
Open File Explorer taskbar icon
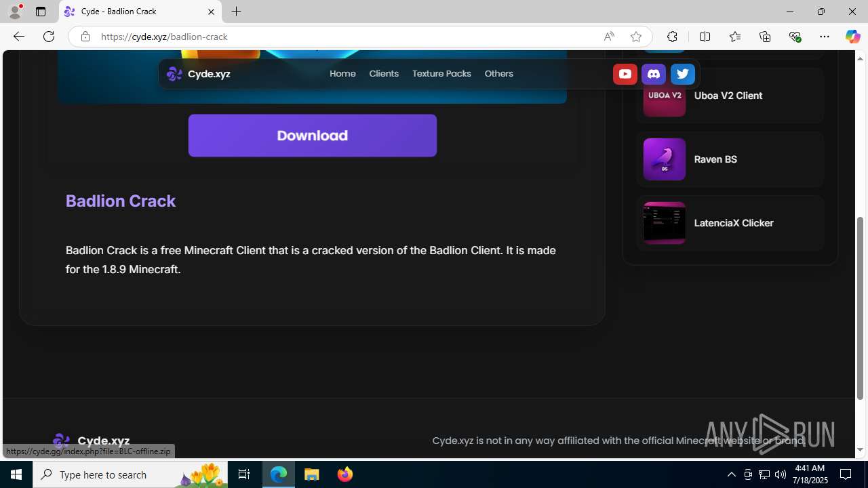[312, 474]
